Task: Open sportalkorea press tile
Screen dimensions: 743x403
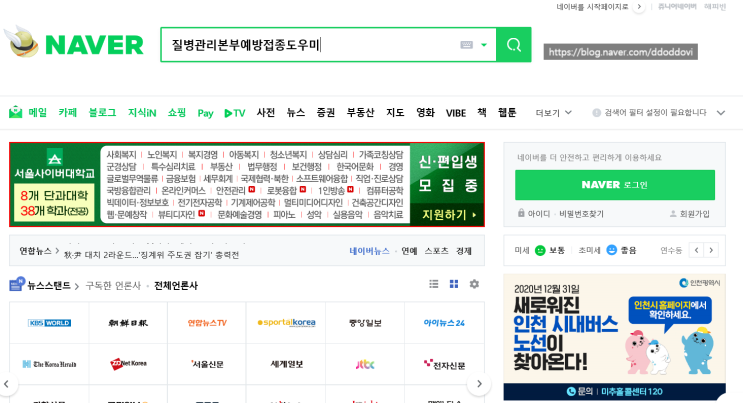Action: (286, 323)
